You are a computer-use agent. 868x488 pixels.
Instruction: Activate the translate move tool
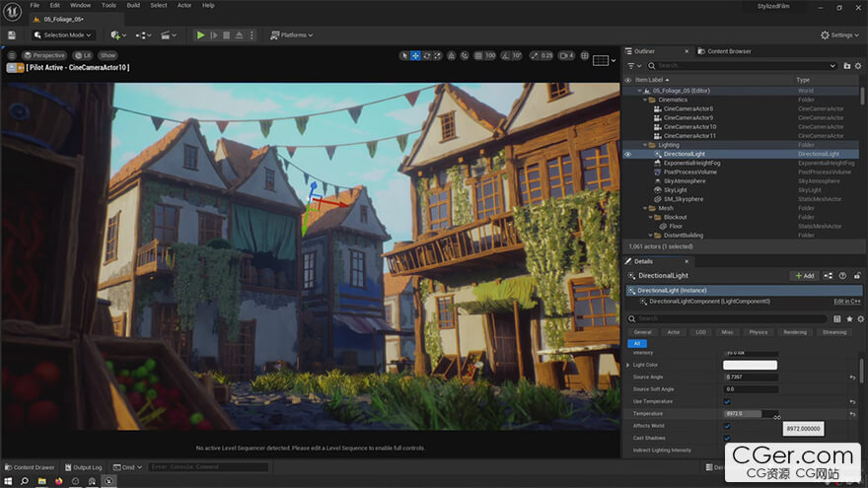click(415, 55)
